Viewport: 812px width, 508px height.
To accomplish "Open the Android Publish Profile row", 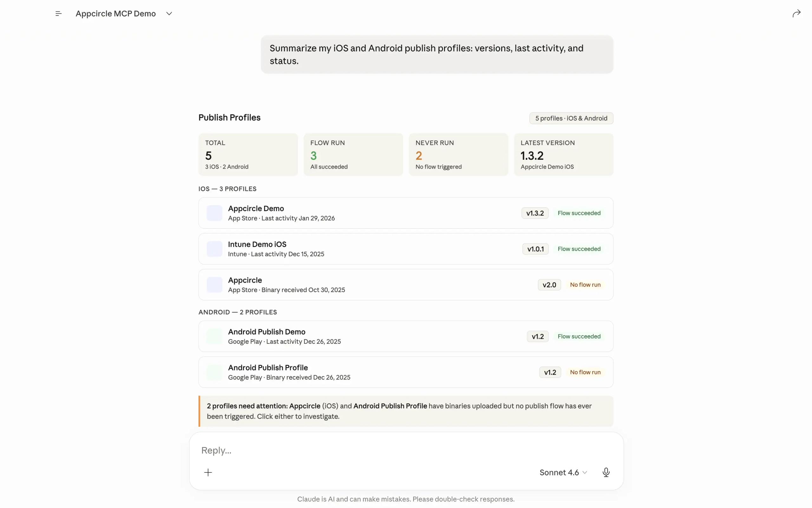I will coord(406,372).
